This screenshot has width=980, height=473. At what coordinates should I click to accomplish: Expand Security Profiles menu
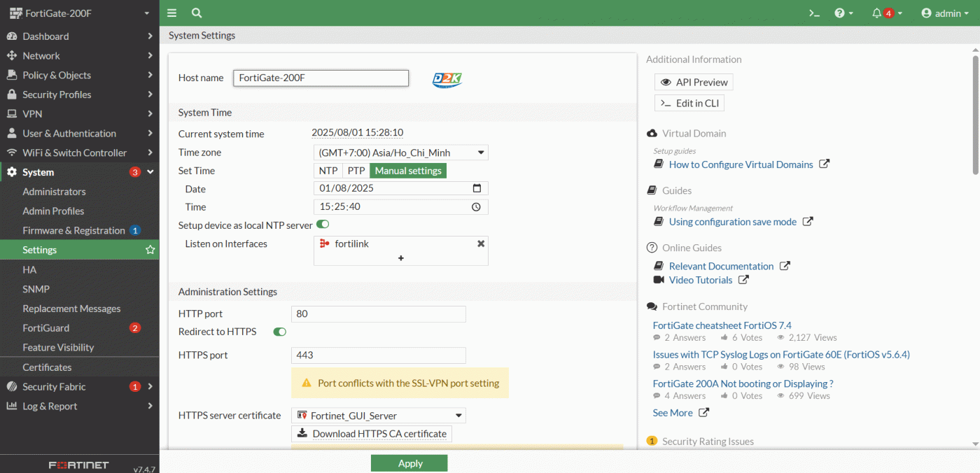(80, 94)
